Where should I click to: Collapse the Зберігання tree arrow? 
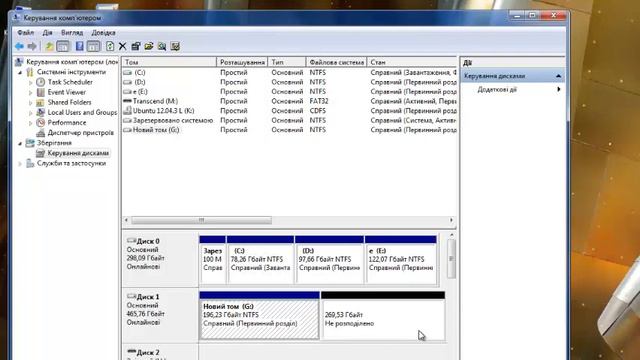coord(20,143)
